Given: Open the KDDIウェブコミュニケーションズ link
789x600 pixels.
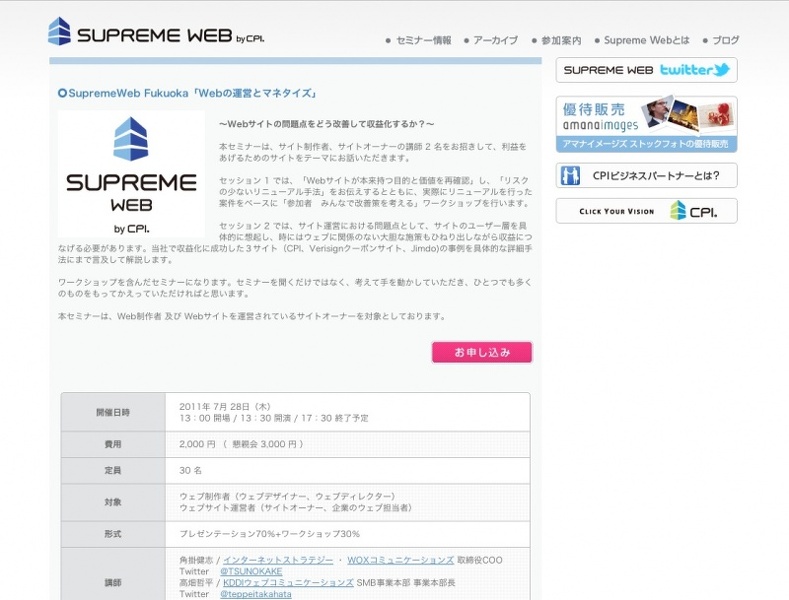Looking at the screenshot, I should tap(288, 583).
